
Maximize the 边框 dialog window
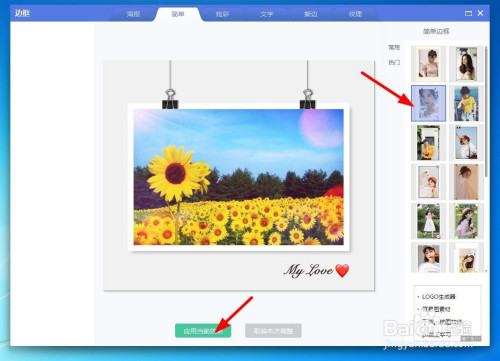click(468, 13)
